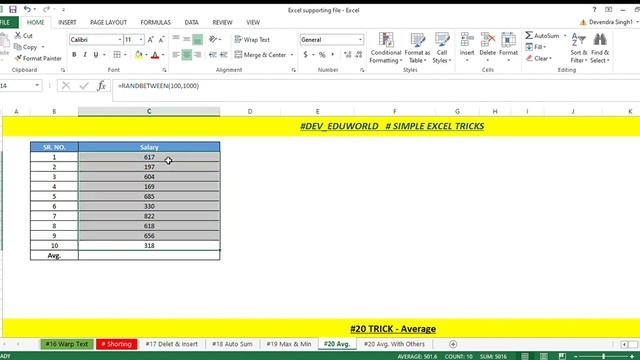Open Find & Select binoculars menu
This screenshot has height=360, width=640.
[600, 48]
